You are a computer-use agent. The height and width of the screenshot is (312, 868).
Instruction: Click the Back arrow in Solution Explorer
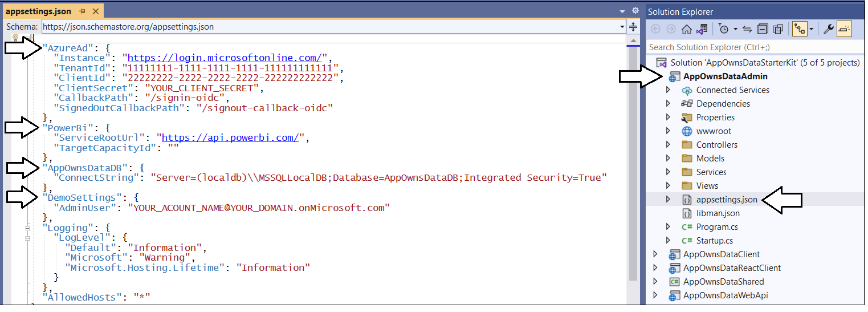click(x=655, y=29)
